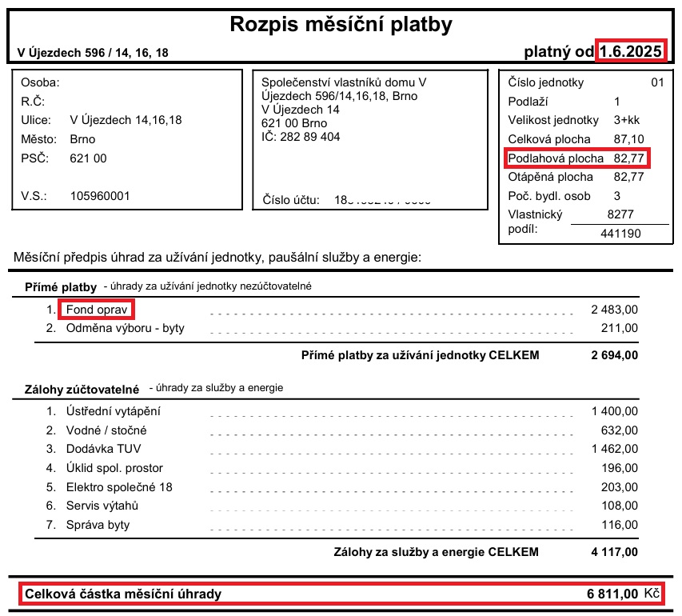Select 'Odměna výboru - byty' item
This screenshot has width=682, height=616.
(x=126, y=328)
